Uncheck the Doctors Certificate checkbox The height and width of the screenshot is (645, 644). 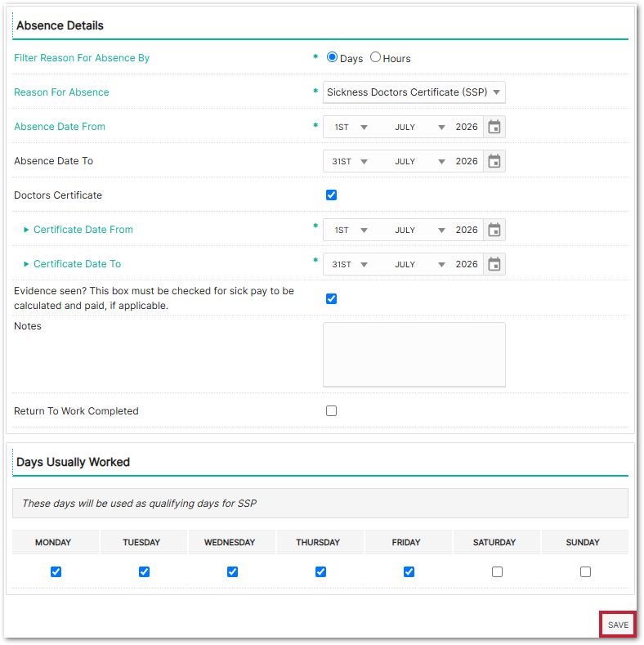pos(331,195)
